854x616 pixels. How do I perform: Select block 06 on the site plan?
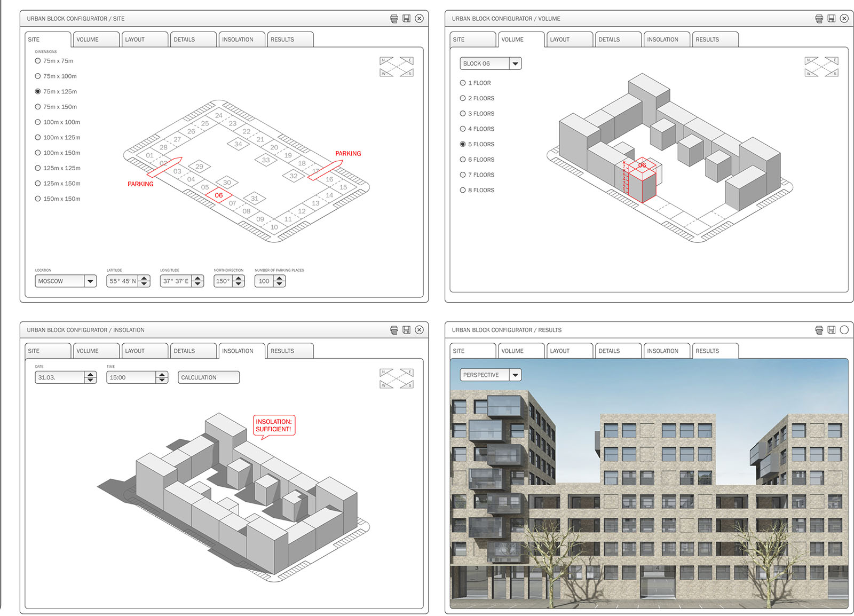(219, 195)
